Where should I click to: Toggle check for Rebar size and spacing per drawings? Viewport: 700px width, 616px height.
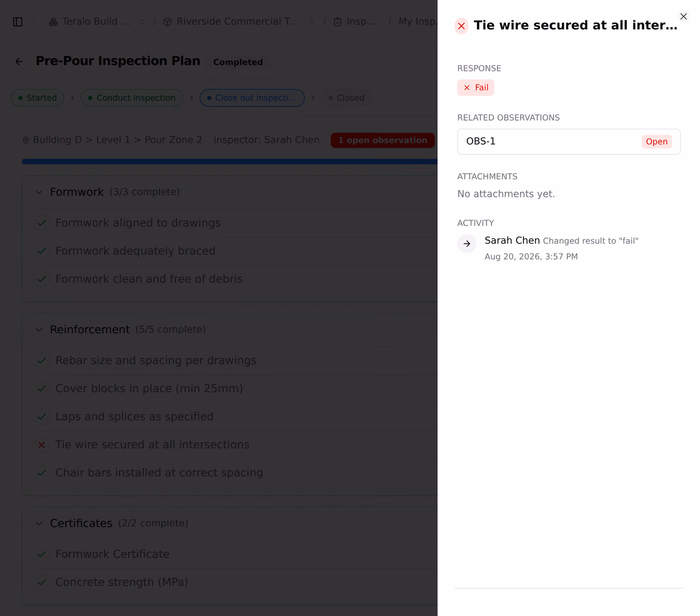[42, 361]
